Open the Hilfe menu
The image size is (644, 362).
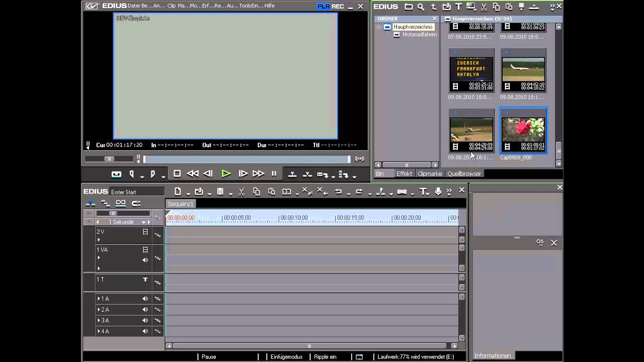click(269, 6)
